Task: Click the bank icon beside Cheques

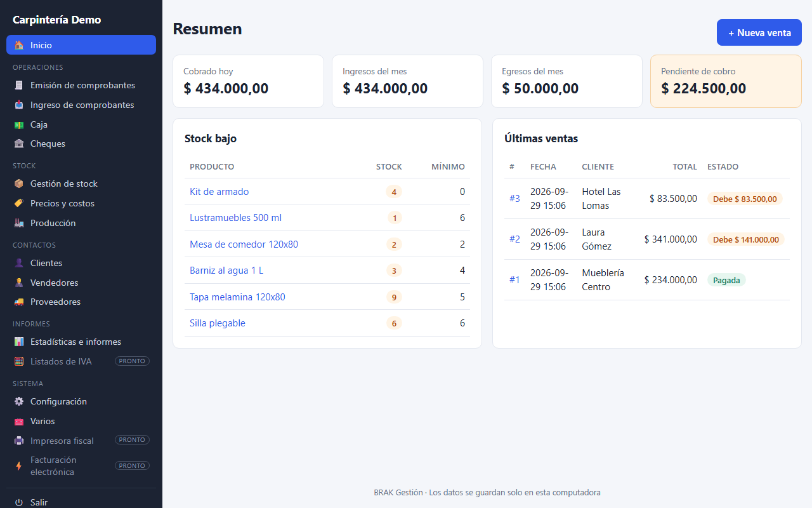Action: coord(19,144)
